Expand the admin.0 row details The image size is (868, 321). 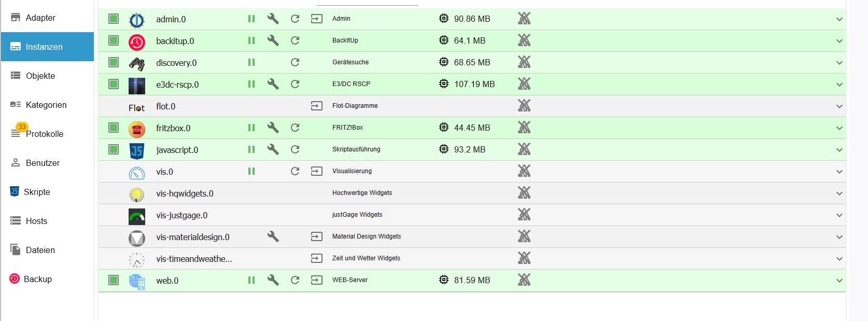839,19
